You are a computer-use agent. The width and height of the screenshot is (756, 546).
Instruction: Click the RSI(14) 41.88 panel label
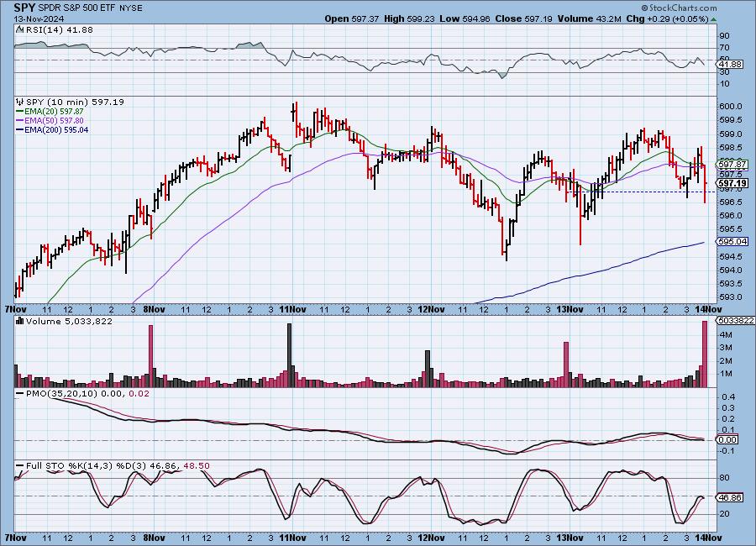tap(60, 29)
